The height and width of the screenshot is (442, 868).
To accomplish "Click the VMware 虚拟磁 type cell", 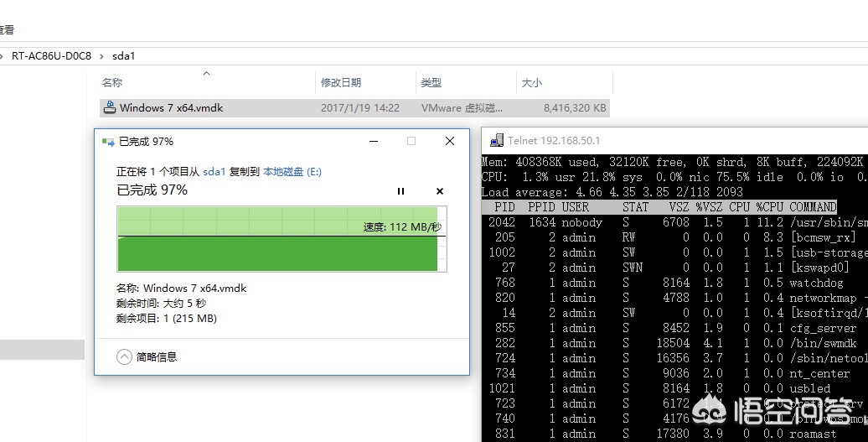I will [x=462, y=108].
